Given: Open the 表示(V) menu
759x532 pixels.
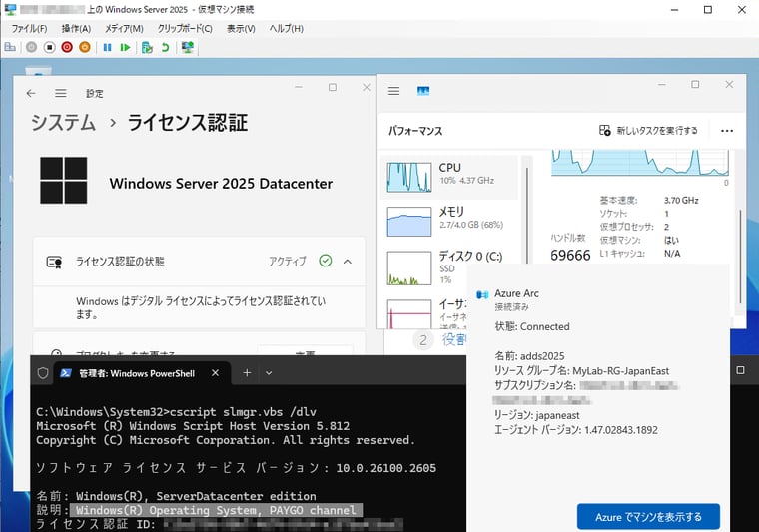Looking at the screenshot, I should [241, 29].
